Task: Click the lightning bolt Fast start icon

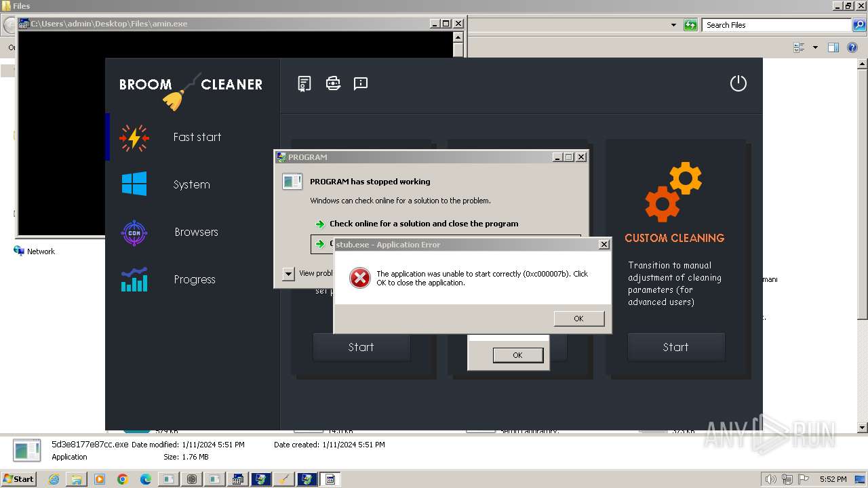Action: [x=134, y=138]
